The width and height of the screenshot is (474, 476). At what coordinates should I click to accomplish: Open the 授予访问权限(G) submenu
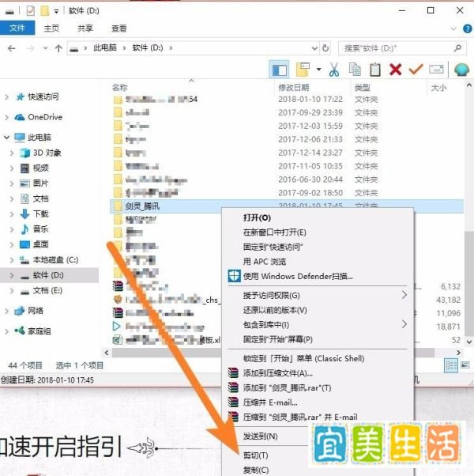pos(272,296)
